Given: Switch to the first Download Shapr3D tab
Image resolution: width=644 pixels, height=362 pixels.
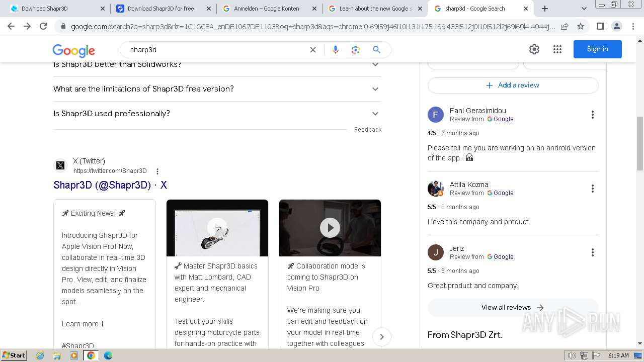Looking at the screenshot, I should pyautogui.click(x=58, y=9).
